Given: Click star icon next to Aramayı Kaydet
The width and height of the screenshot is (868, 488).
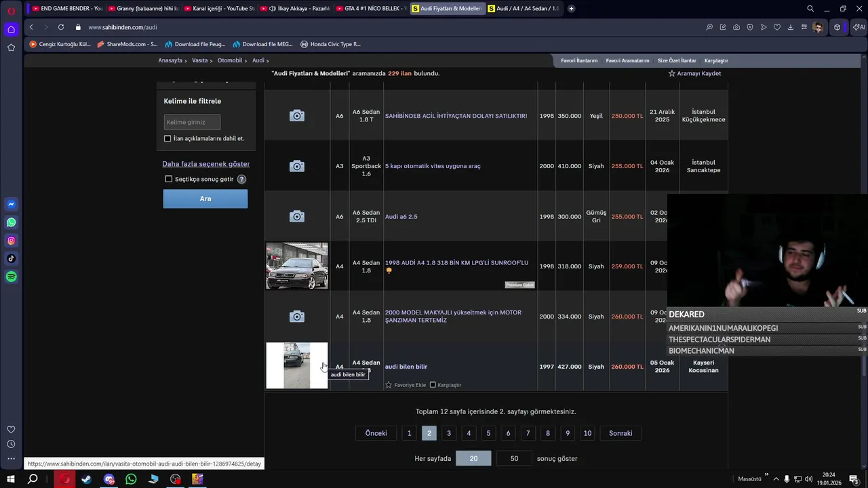Looking at the screenshot, I should pos(672,73).
